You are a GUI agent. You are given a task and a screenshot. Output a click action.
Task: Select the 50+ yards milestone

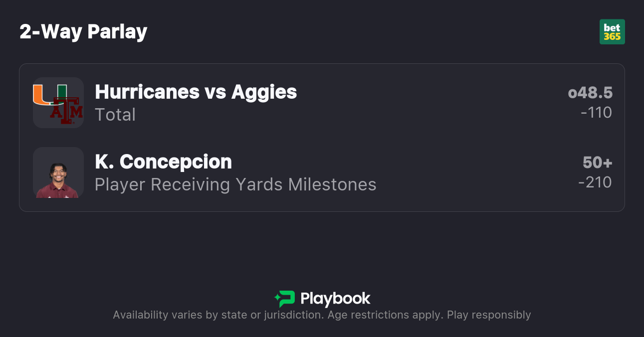tap(597, 163)
